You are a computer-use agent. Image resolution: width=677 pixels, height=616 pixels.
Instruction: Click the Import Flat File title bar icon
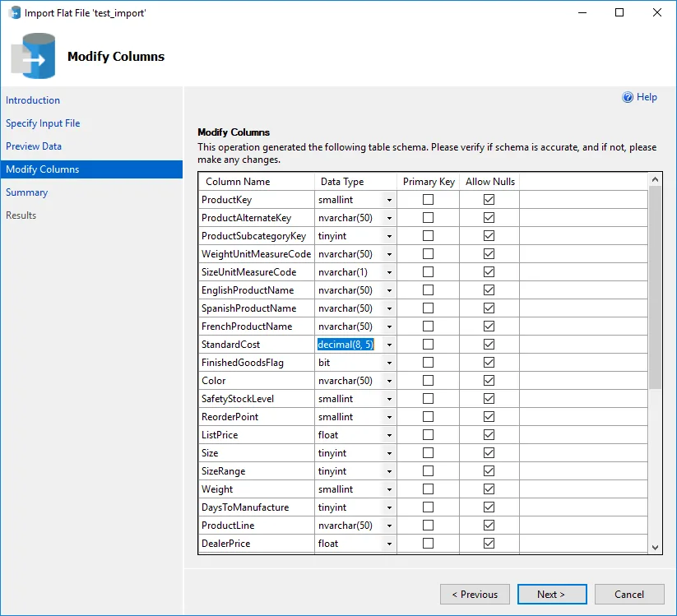coord(15,13)
